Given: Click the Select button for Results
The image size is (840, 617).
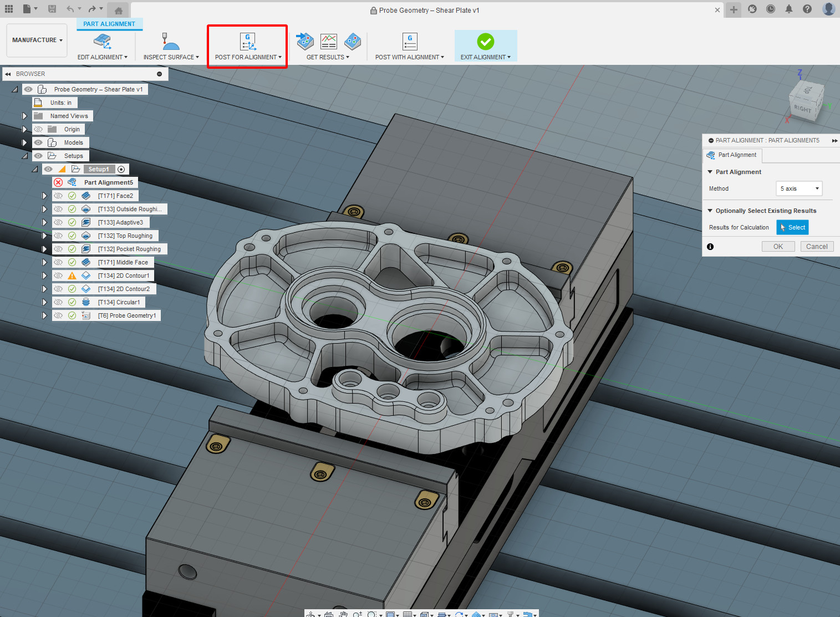Looking at the screenshot, I should (792, 227).
